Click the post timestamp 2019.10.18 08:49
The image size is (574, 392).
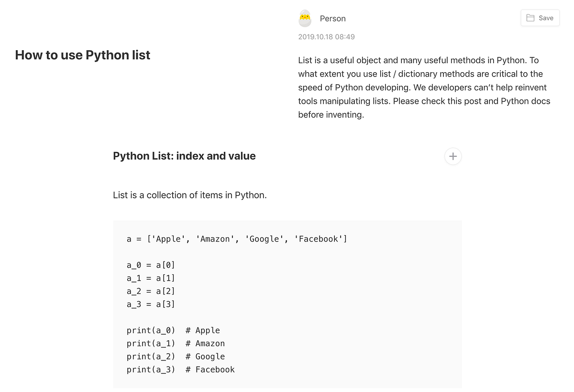326,37
